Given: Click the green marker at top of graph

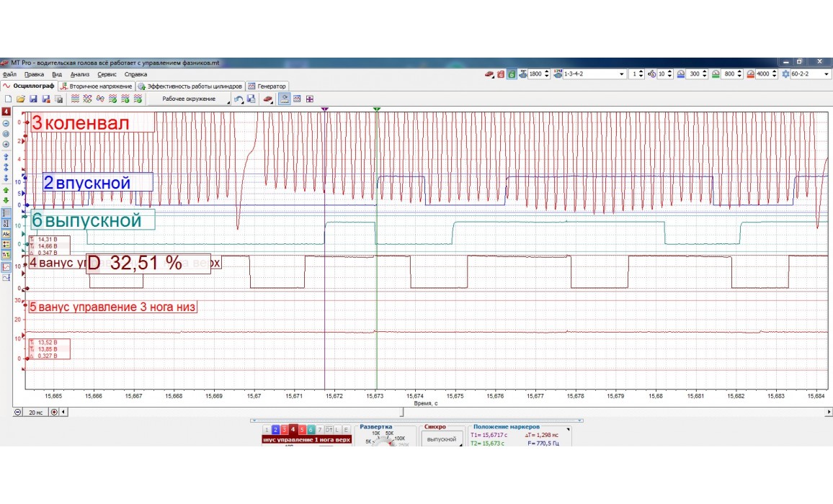Looking at the screenshot, I should pyautogui.click(x=377, y=109).
